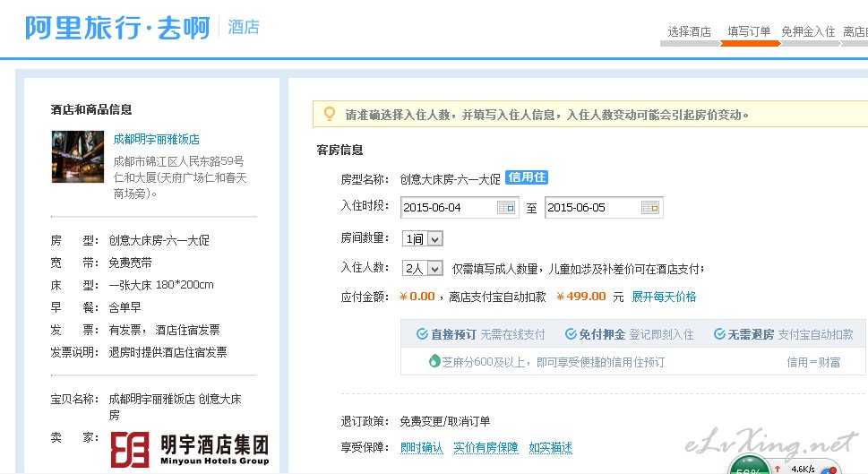Select the 填写订单 step tab

coord(749,31)
